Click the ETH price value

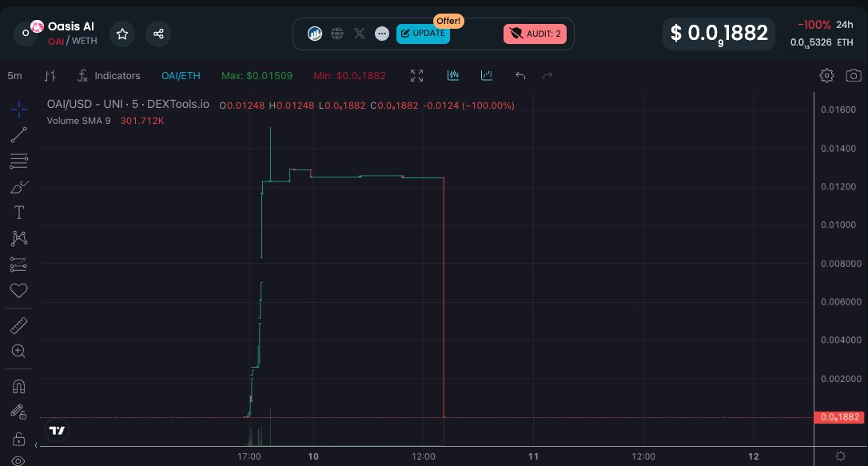[x=822, y=42]
